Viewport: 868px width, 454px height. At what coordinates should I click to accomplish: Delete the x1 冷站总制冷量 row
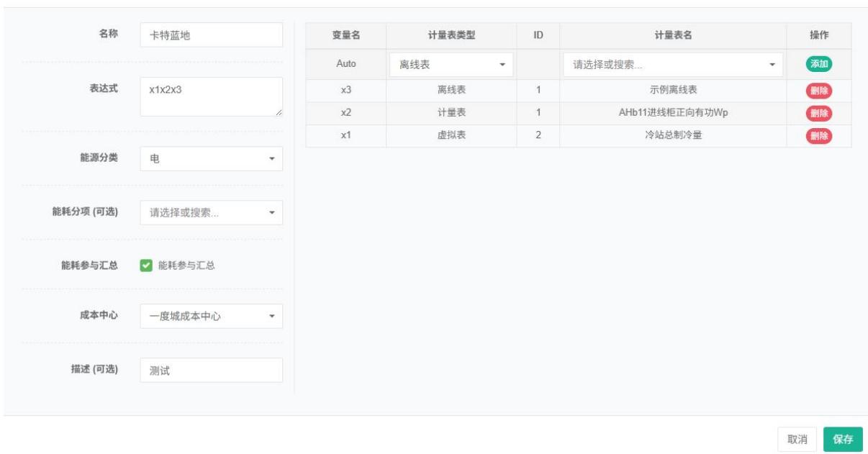818,135
